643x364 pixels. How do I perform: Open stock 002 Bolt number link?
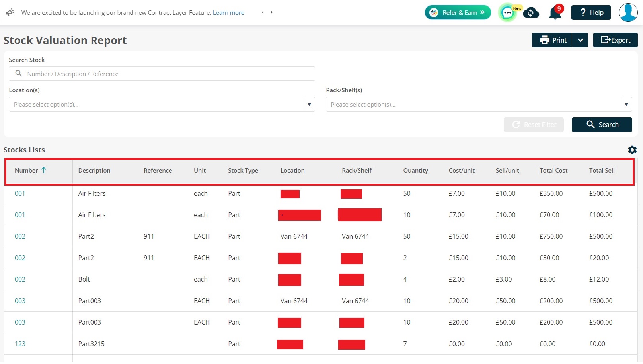(x=20, y=279)
